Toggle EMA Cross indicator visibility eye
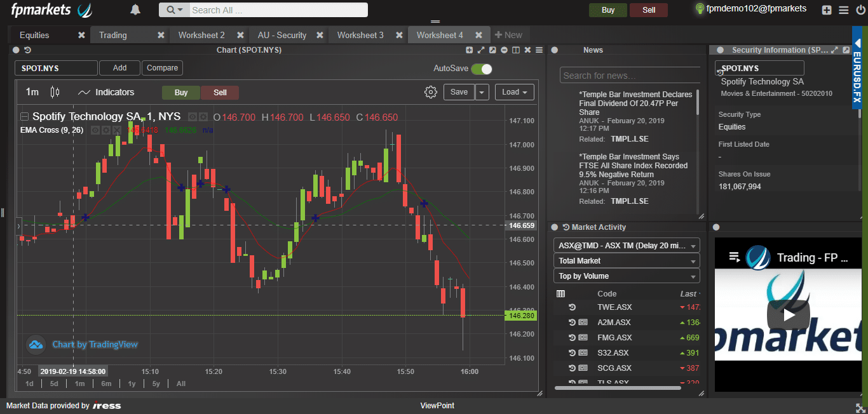 (x=95, y=130)
